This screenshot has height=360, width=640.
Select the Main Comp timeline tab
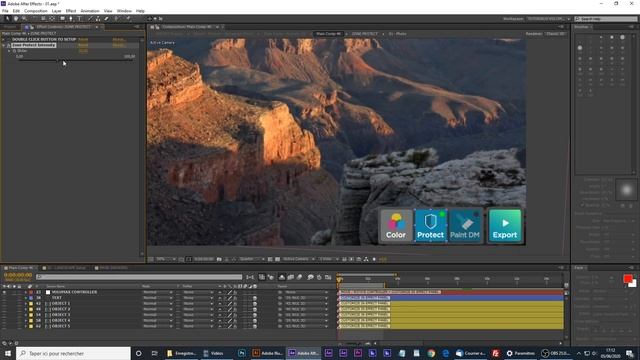click(x=20, y=268)
